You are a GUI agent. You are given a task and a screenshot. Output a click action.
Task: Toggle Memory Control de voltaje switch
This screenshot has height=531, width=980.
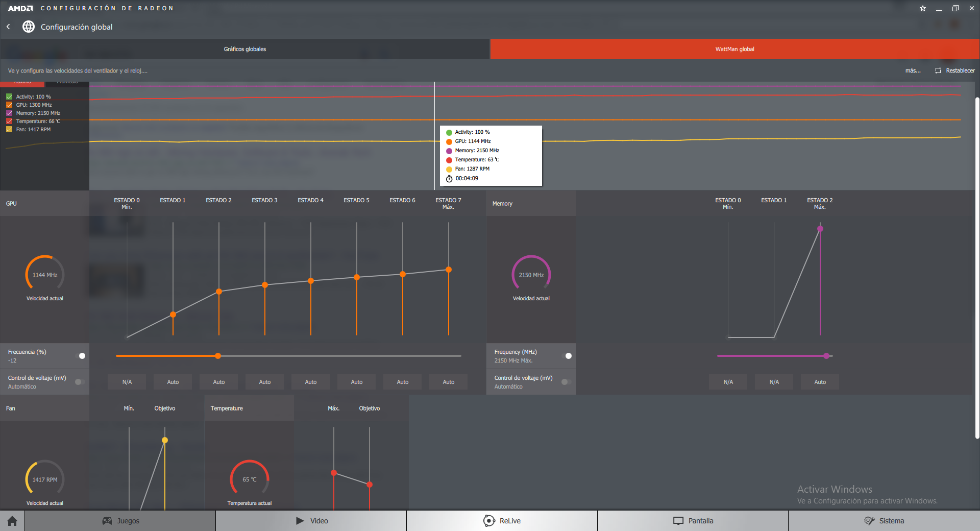[x=567, y=382]
